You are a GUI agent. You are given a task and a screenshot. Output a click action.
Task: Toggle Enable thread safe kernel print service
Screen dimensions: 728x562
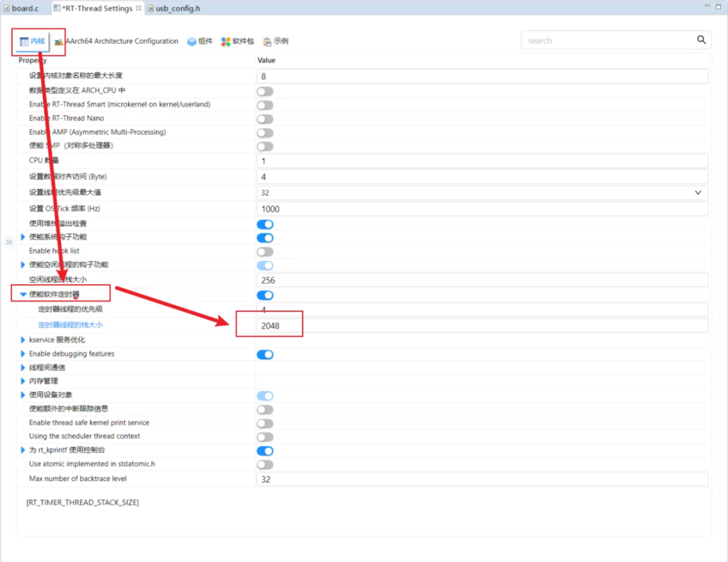[x=265, y=424]
